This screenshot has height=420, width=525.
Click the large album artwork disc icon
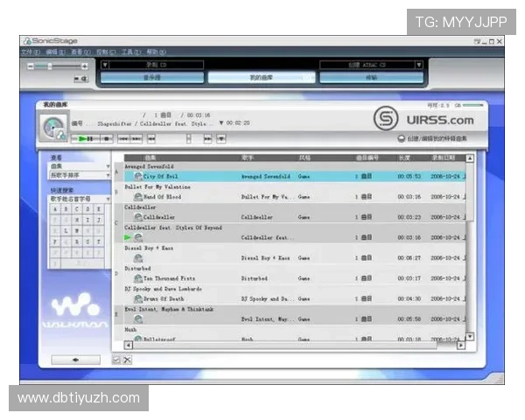pos(53,128)
